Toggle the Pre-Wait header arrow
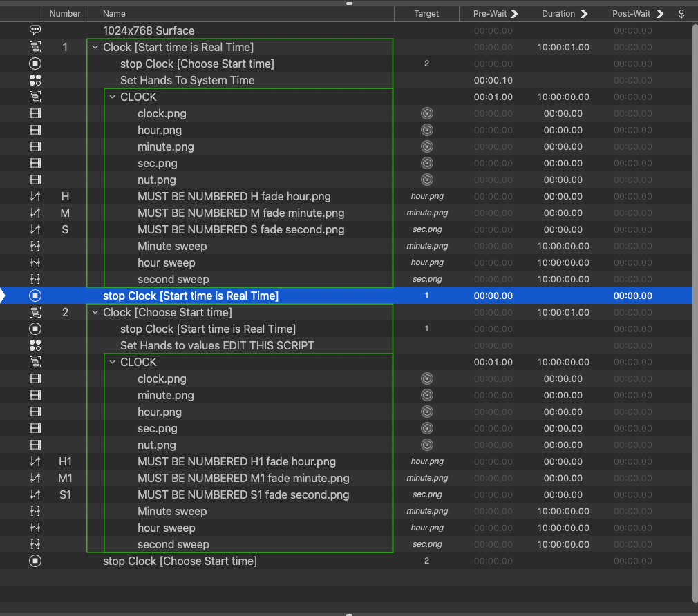The width and height of the screenshot is (698, 616). (x=514, y=14)
